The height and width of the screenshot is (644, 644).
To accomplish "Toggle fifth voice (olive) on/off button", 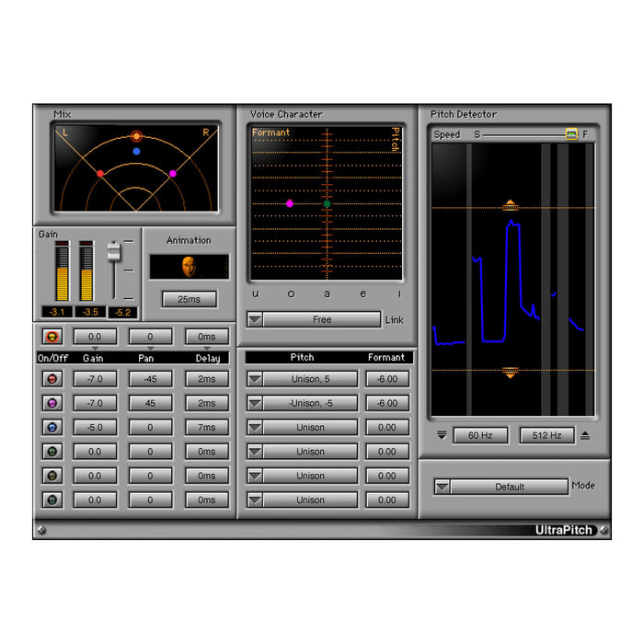I will click(x=52, y=476).
